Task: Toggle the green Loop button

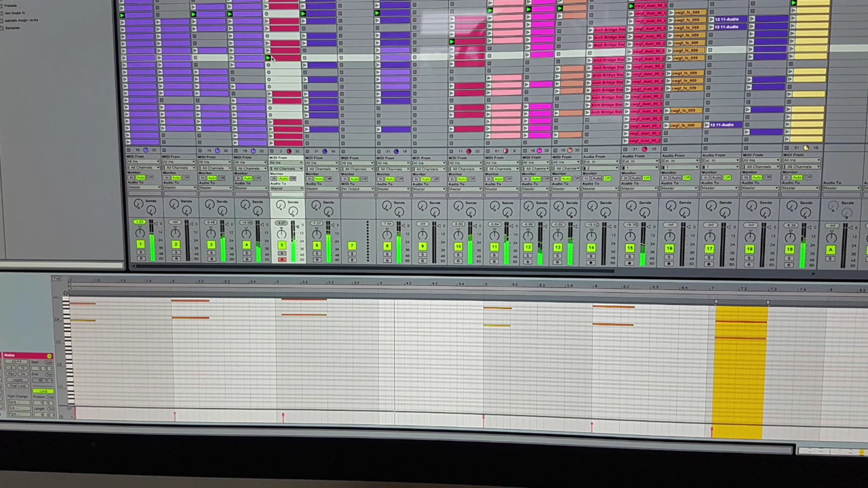Action: point(43,391)
